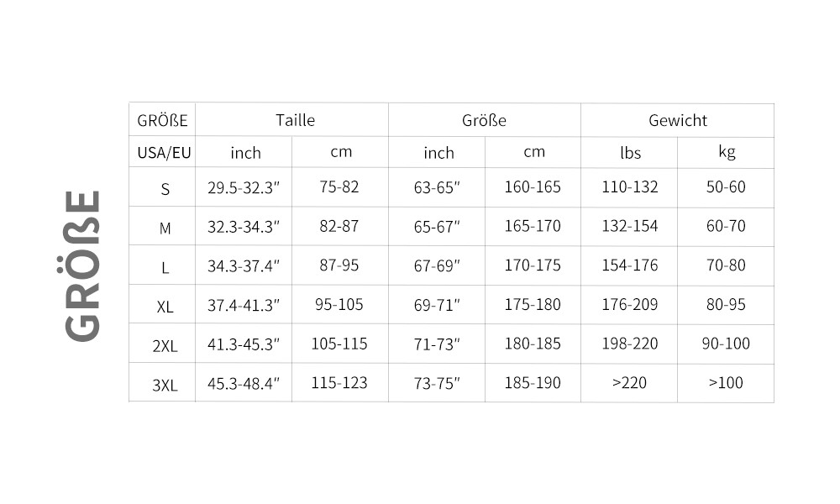Click the 29.5-32.3″ waist cell
The image size is (840, 504).
tap(244, 187)
